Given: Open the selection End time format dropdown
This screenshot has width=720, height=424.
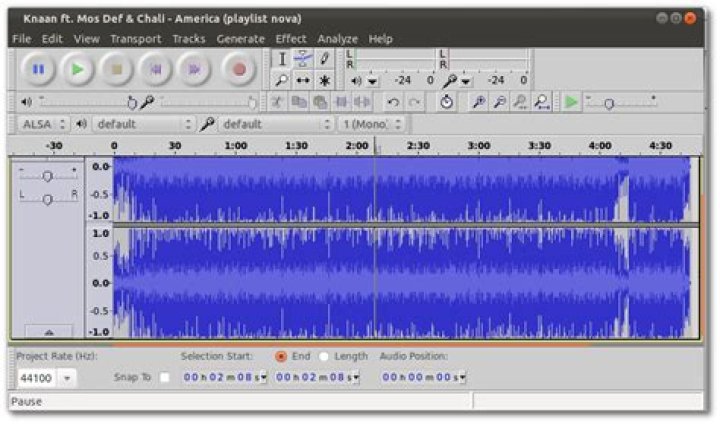Looking at the screenshot, I should pyautogui.click(x=356, y=378).
